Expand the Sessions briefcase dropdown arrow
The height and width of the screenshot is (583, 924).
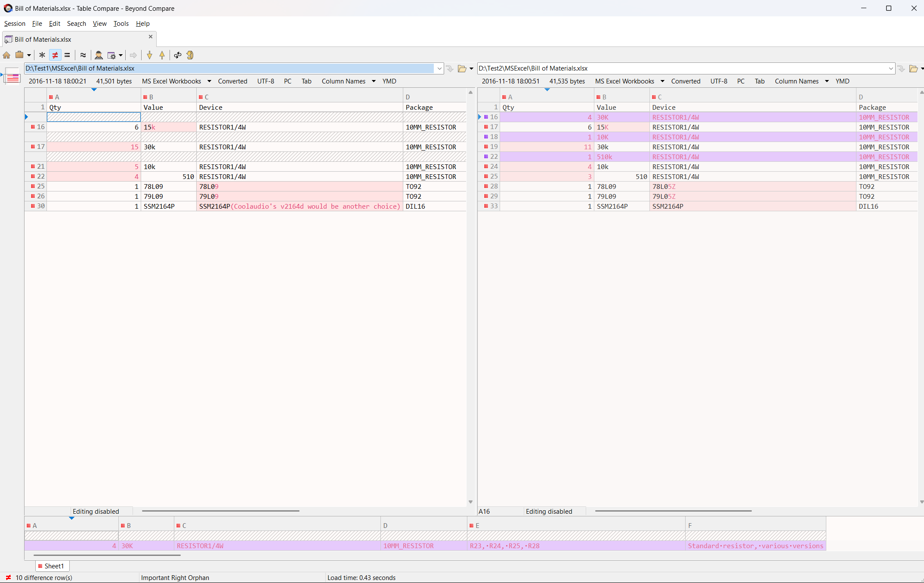29,55
